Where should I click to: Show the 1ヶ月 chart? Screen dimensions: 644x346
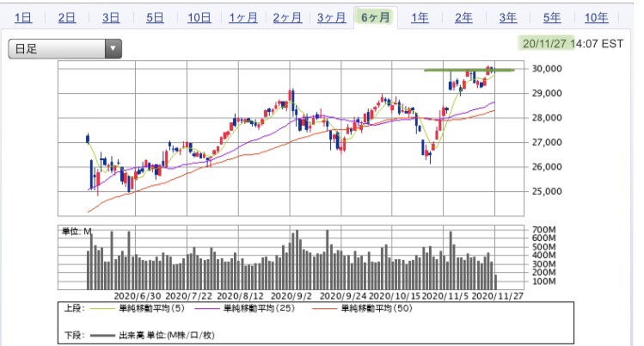click(243, 18)
